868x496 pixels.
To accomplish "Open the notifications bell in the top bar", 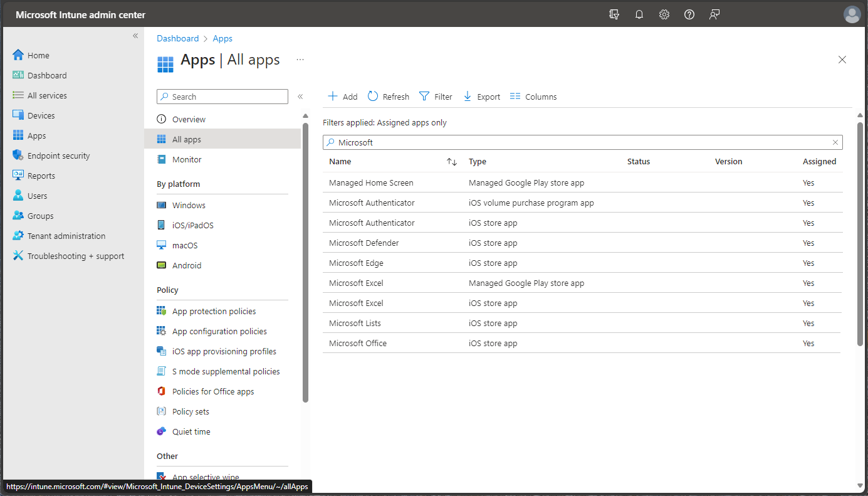I will tap(639, 14).
